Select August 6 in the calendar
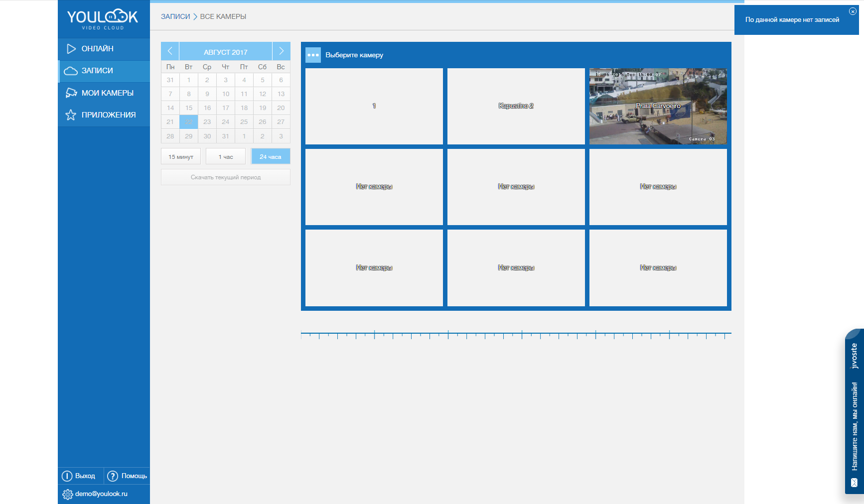 point(281,80)
